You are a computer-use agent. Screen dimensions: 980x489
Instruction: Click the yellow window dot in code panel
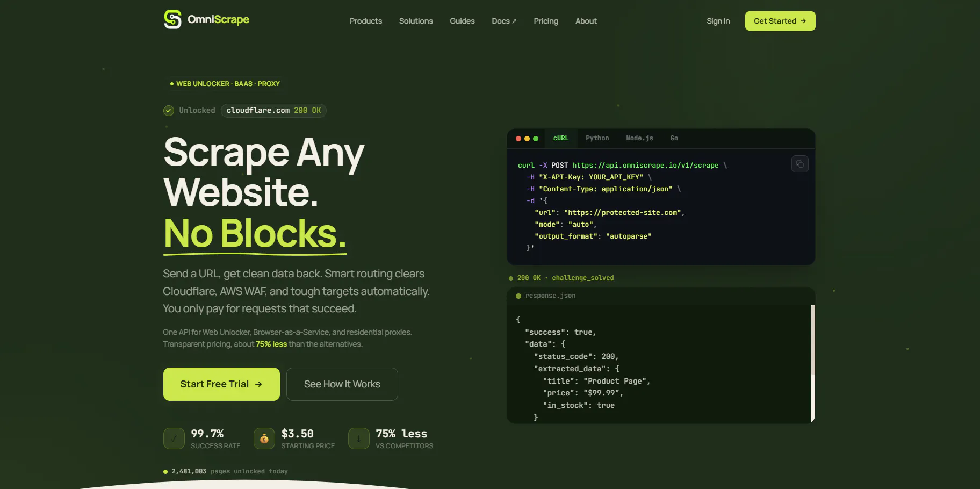527,139
